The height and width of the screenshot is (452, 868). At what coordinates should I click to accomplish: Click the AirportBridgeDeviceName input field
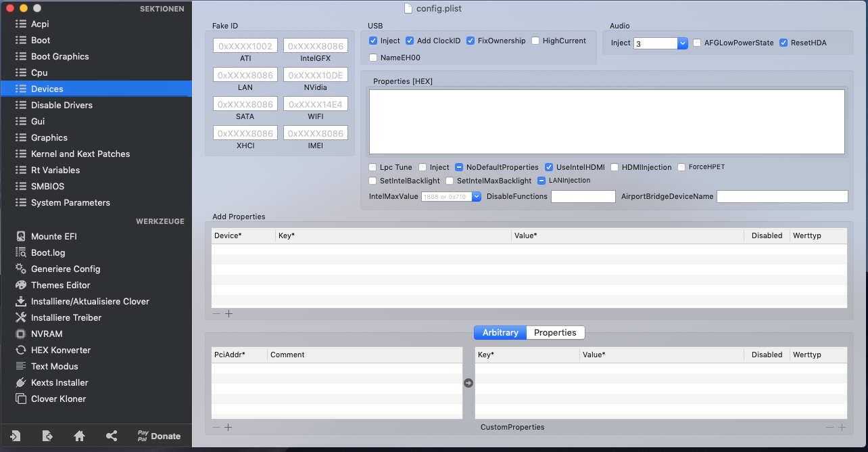[x=781, y=196]
